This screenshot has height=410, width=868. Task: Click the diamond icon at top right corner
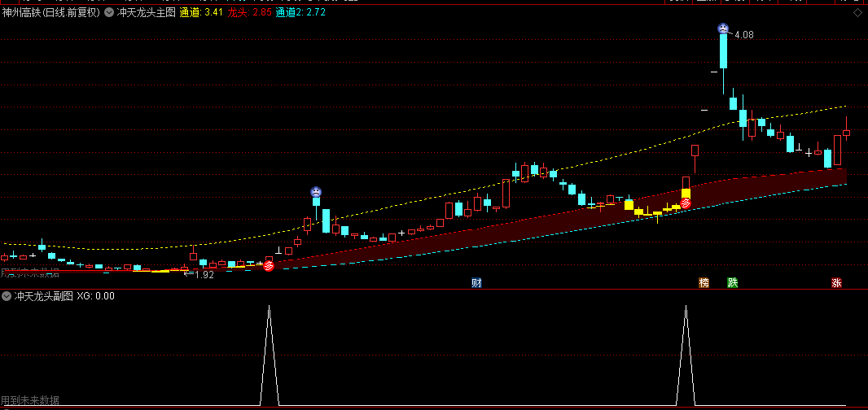857,12
